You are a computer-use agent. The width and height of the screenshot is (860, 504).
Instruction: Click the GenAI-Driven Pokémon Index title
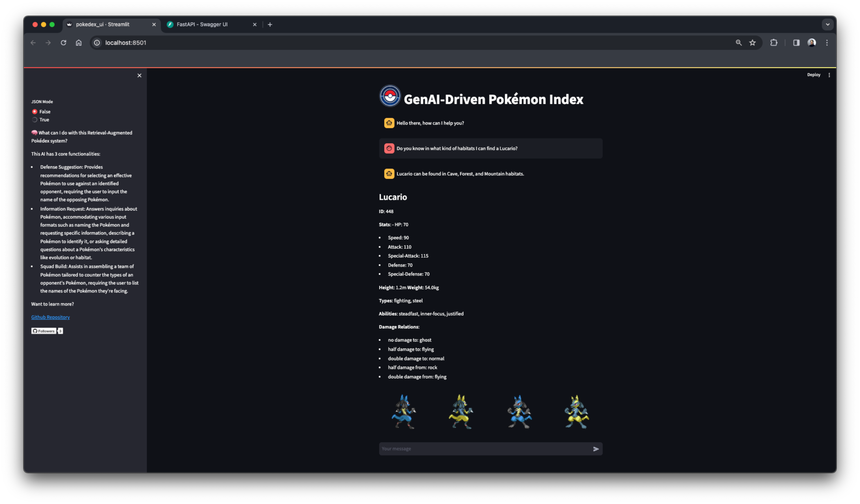point(493,99)
